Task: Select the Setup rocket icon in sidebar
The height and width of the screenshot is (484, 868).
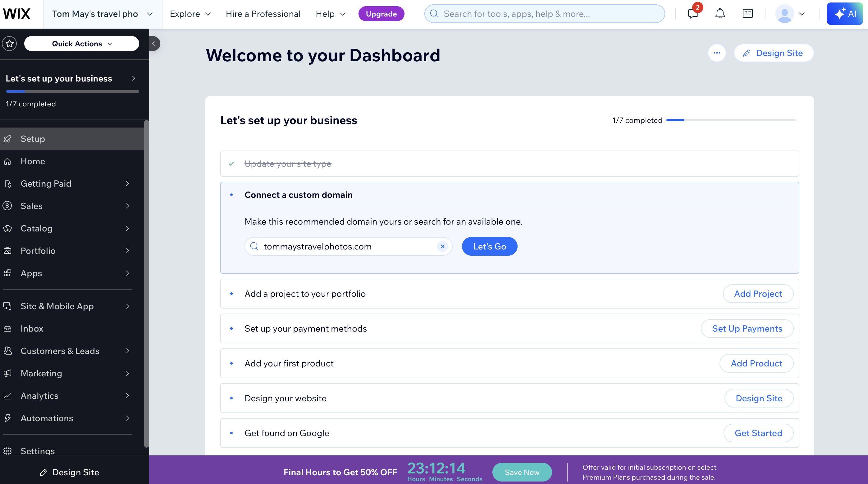Action: [x=8, y=139]
